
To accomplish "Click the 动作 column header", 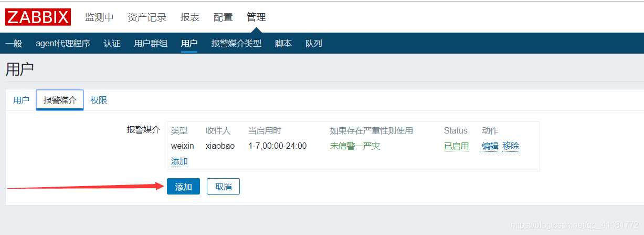I will click(490, 131).
